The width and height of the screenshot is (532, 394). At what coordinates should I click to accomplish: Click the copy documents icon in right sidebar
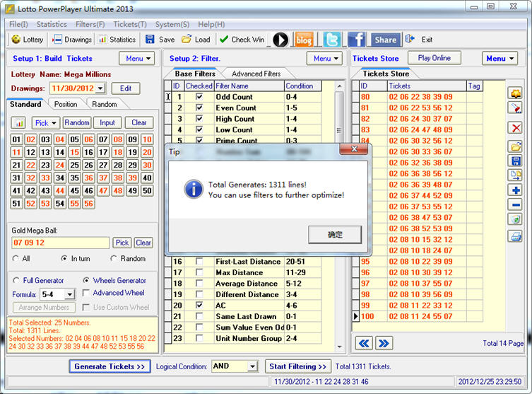515,175
